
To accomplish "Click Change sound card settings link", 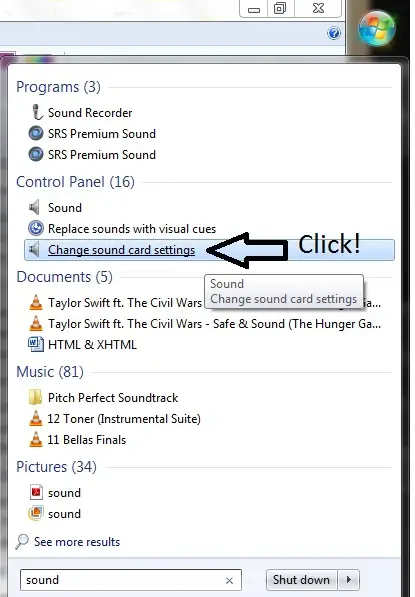I will pos(121,250).
